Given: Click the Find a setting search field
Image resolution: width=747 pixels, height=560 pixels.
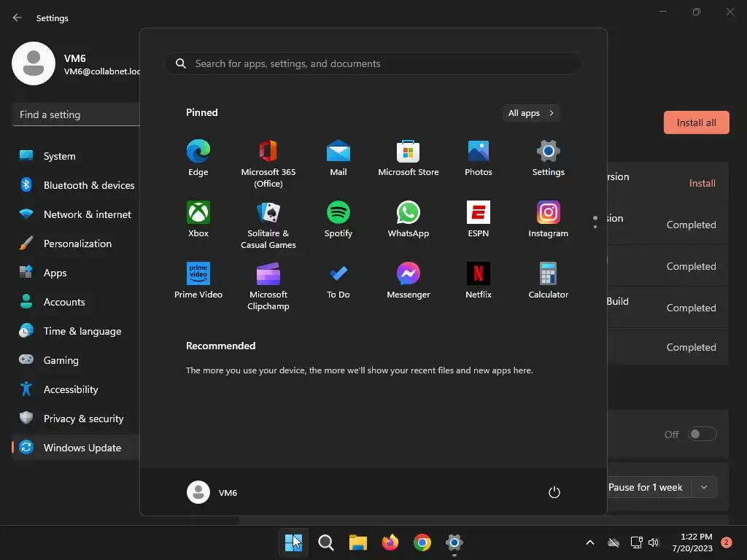Looking at the screenshot, I should [76, 114].
